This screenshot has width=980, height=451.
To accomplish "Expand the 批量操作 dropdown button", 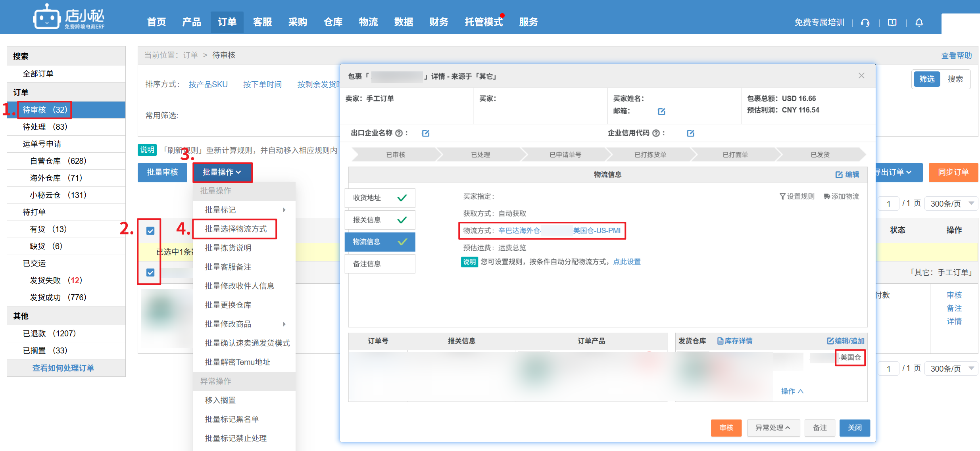I will [x=222, y=172].
